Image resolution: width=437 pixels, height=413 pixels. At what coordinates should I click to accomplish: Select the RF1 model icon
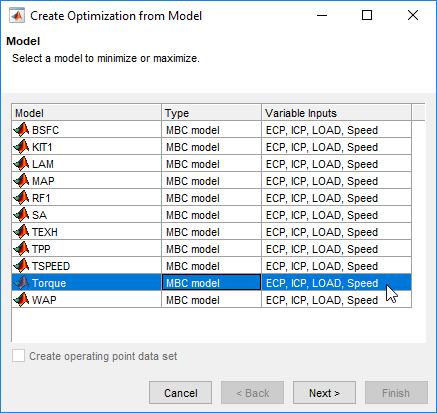(21, 198)
